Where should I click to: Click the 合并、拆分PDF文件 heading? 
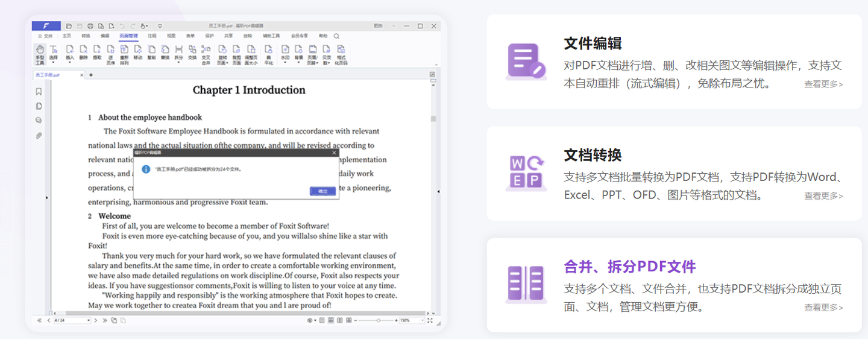[630, 267]
